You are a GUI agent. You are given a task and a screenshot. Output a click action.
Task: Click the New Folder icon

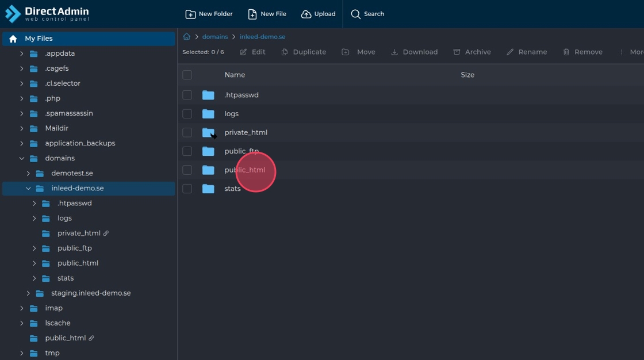pyautogui.click(x=190, y=14)
